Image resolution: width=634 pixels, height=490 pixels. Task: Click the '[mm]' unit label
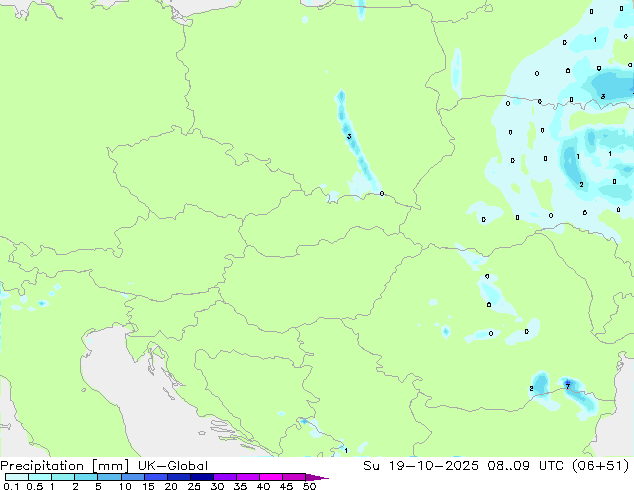pyautogui.click(x=111, y=466)
